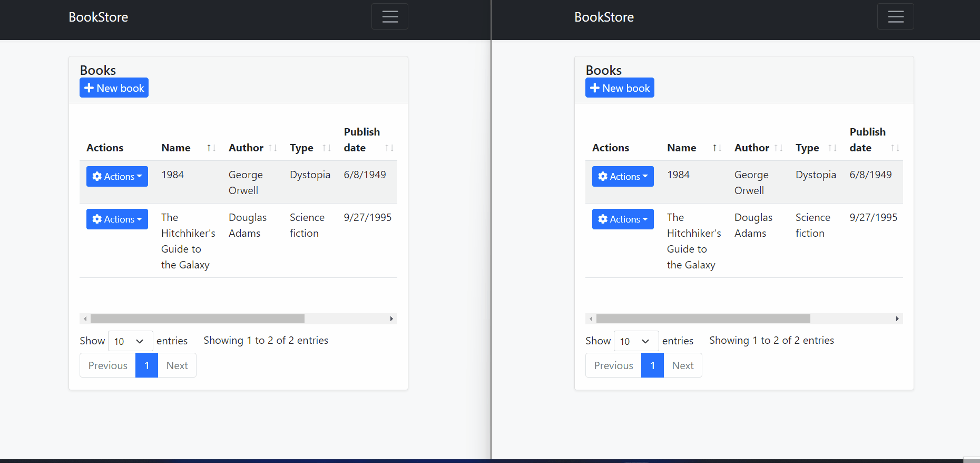Click New book button in left pane

[x=114, y=88]
